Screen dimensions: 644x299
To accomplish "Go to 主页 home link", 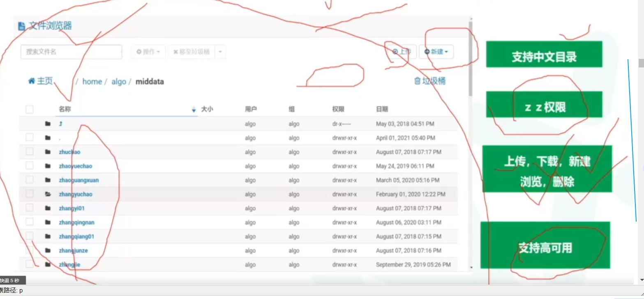I will [40, 81].
